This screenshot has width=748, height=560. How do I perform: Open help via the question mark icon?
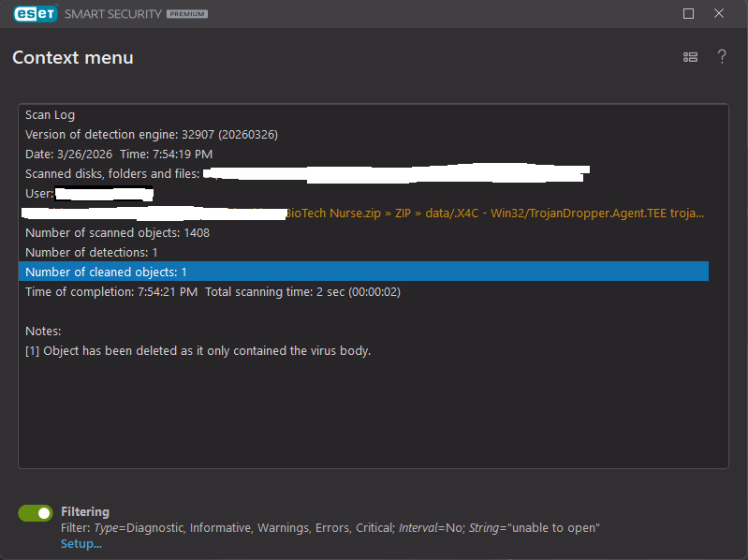click(722, 57)
